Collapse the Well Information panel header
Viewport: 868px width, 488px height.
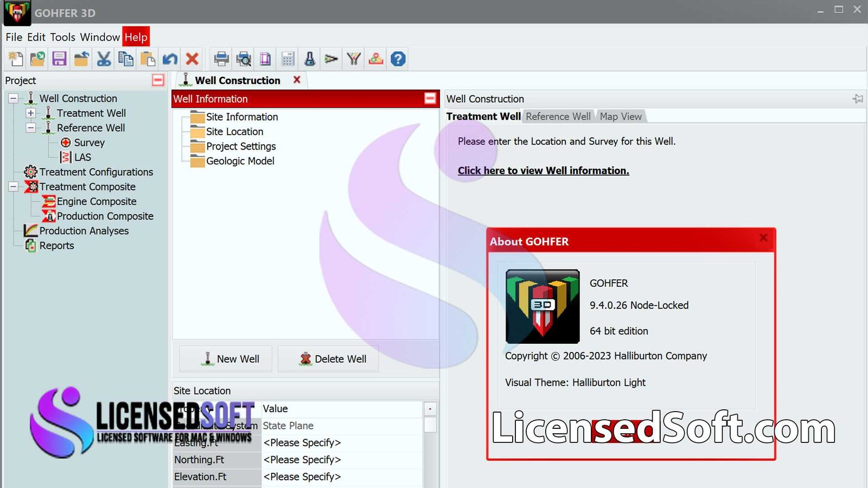(430, 98)
